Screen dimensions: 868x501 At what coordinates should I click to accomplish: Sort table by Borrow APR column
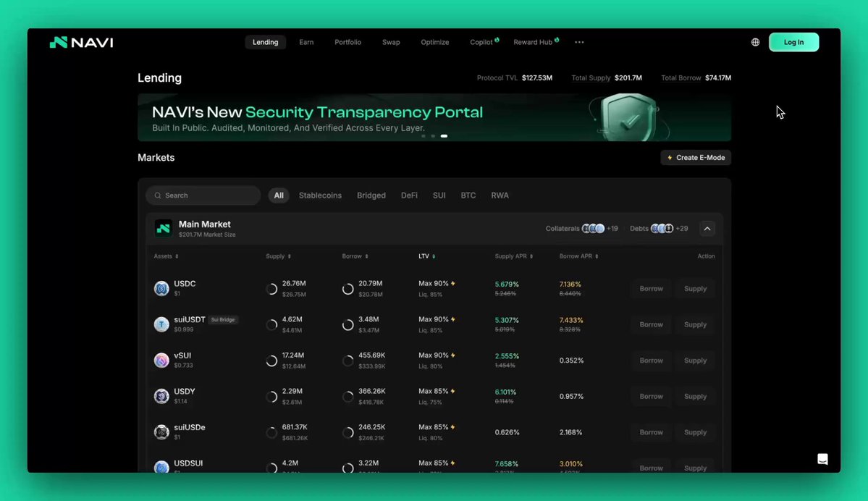pos(578,256)
